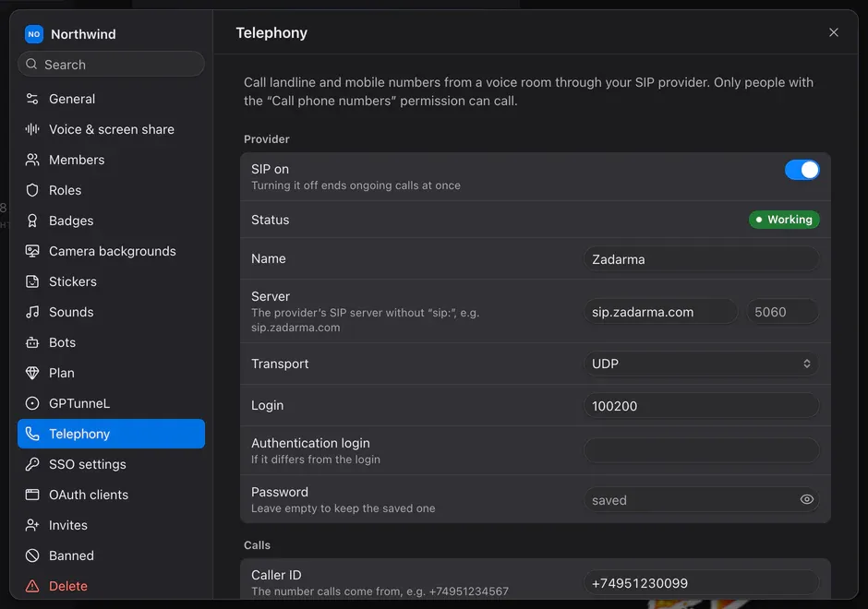Viewport: 868px width, 609px height.
Task: Open OAuth clients section
Action: point(111,495)
